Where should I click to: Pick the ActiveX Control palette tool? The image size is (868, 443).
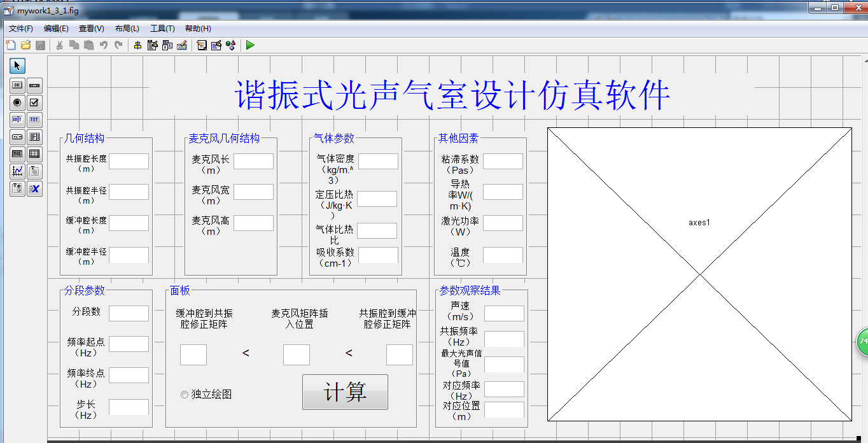[34, 188]
